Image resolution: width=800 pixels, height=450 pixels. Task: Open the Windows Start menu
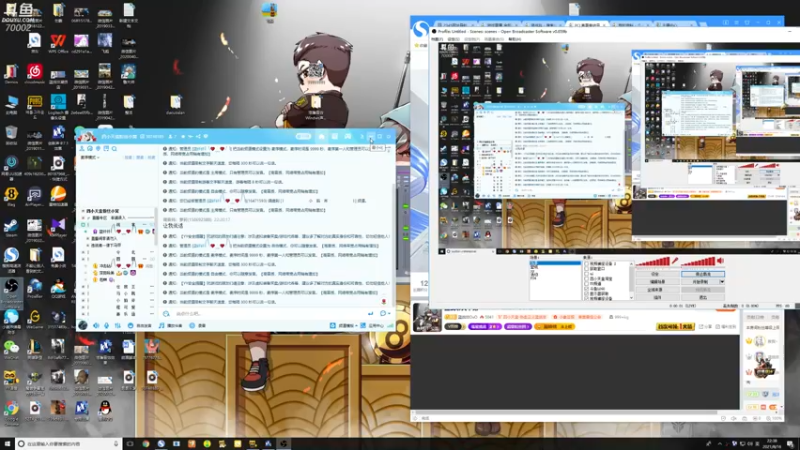7,443
